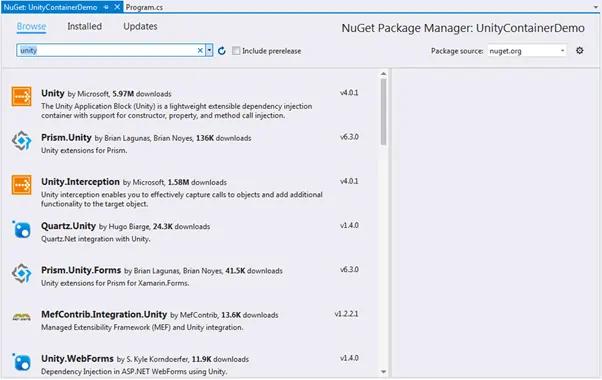Open the Package source dropdown
602x380 pixels.
click(x=527, y=51)
